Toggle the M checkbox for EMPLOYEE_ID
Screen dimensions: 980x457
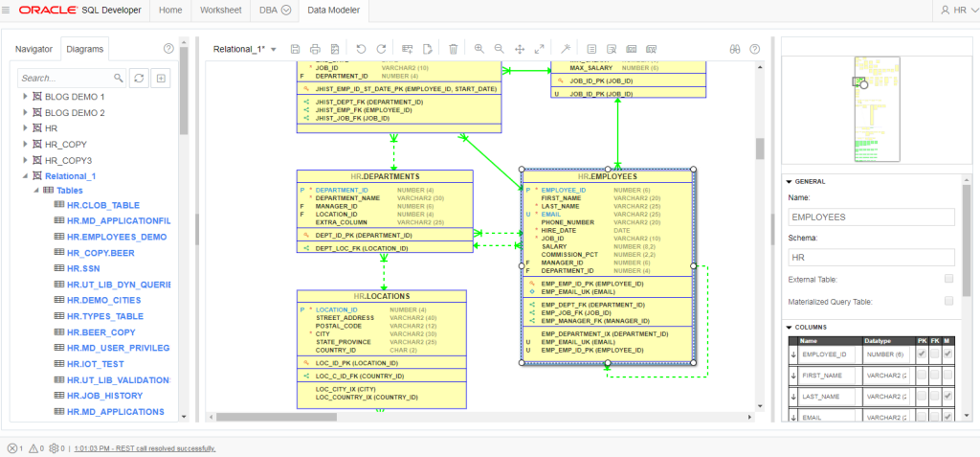pos(948,354)
